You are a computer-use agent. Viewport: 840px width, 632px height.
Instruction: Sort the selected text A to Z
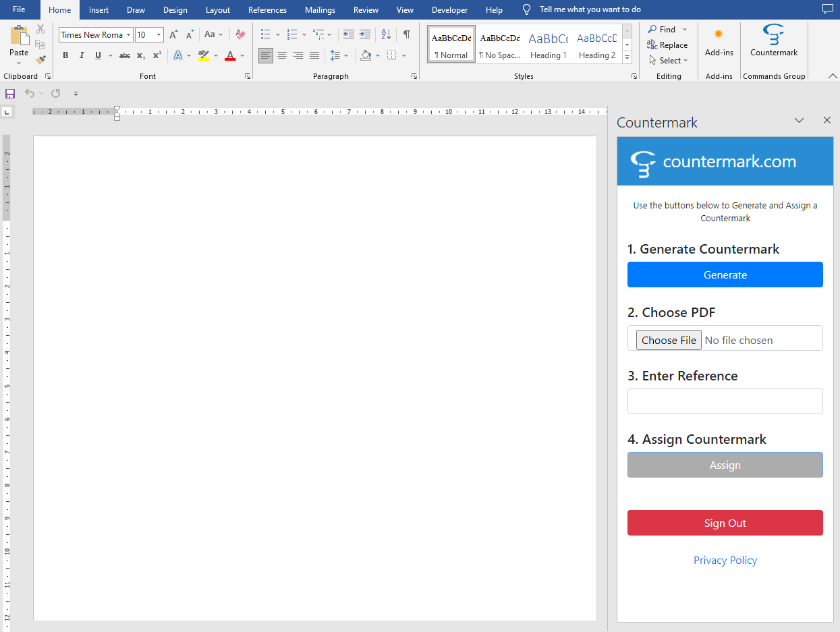[387, 34]
